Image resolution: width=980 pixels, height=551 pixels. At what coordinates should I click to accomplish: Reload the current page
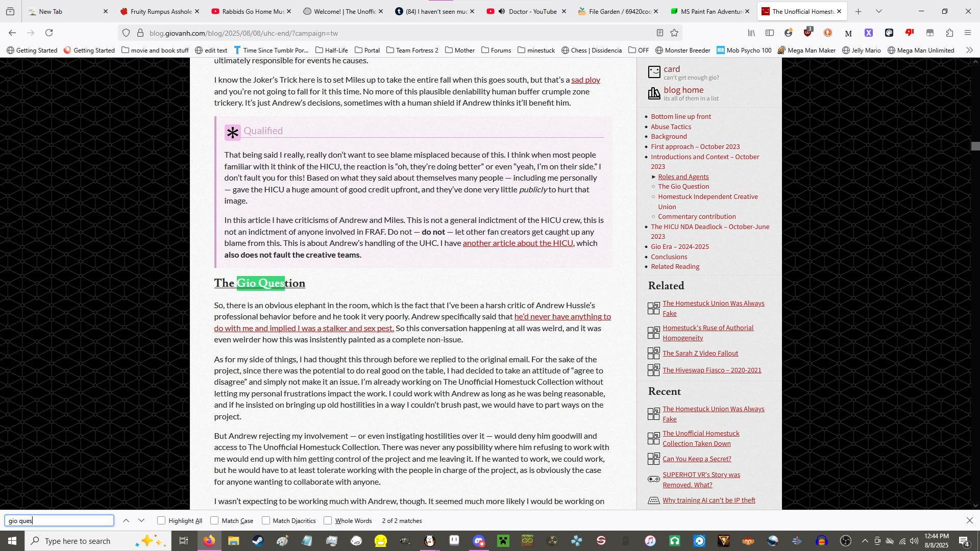coord(49,33)
